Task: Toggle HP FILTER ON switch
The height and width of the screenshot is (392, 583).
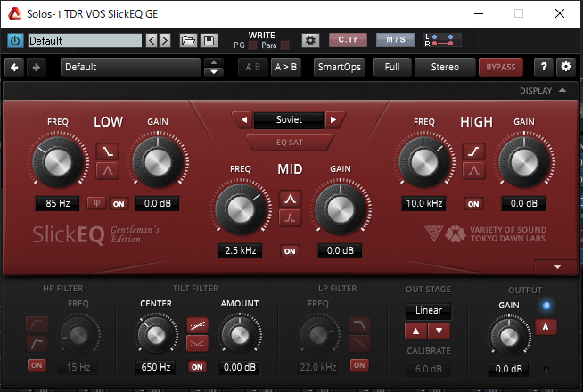Action: tap(37, 365)
